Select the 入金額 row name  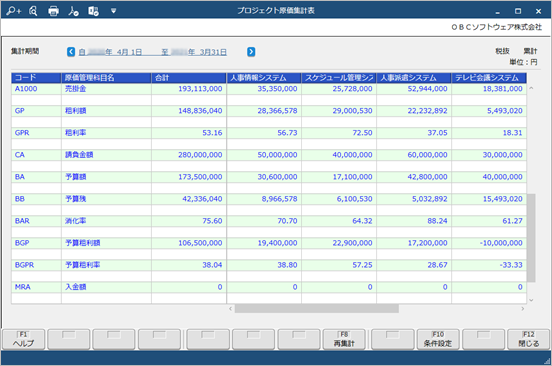tap(106, 287)
